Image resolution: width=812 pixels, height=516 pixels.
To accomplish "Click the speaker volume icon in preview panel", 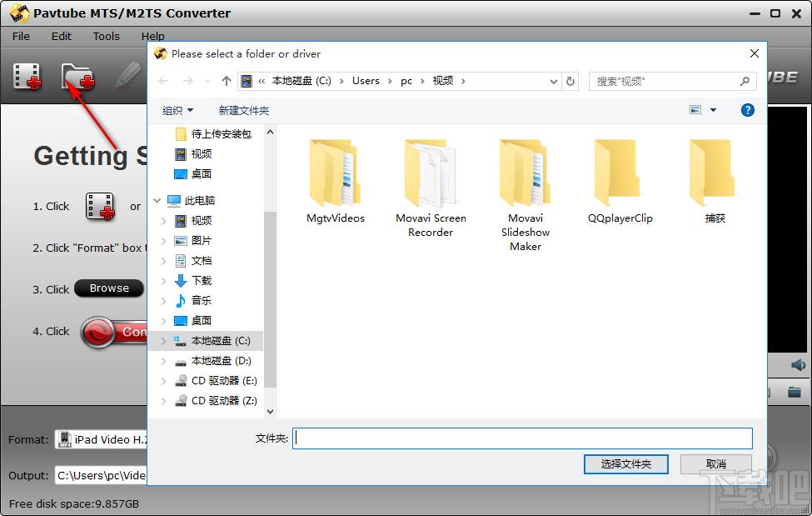I will [x=798, y=365].
